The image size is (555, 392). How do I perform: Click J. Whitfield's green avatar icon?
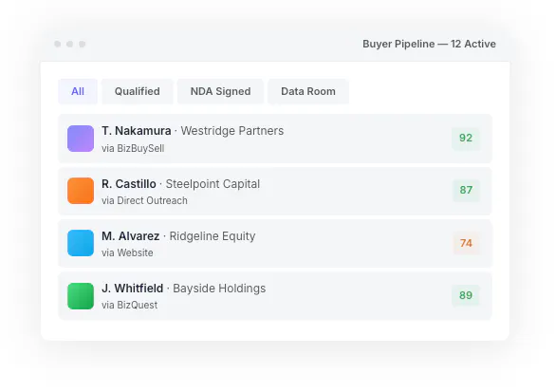81,296
